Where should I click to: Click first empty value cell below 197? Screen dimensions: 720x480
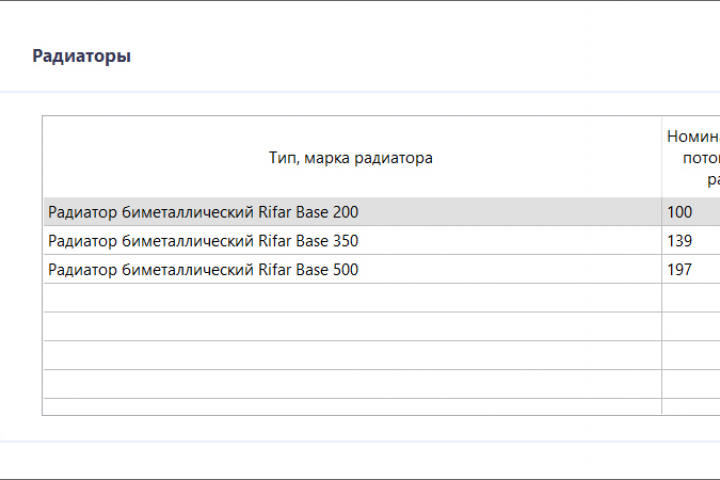pos(691,298)
